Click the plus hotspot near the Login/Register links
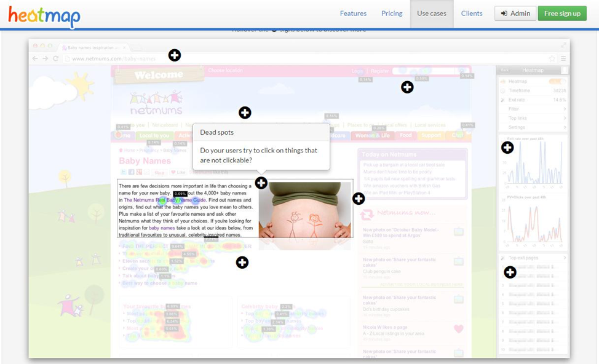599x364 pixels. [407, 87]
